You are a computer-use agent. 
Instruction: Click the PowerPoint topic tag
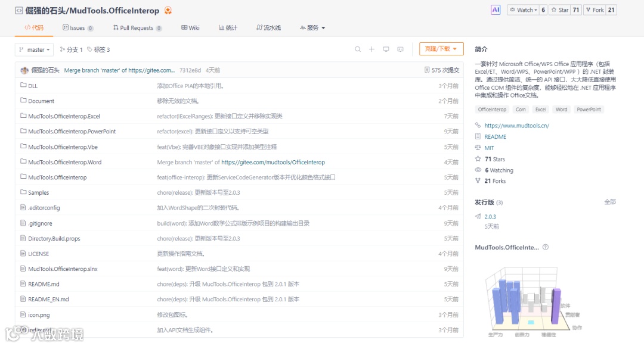(x=589, y=110)
